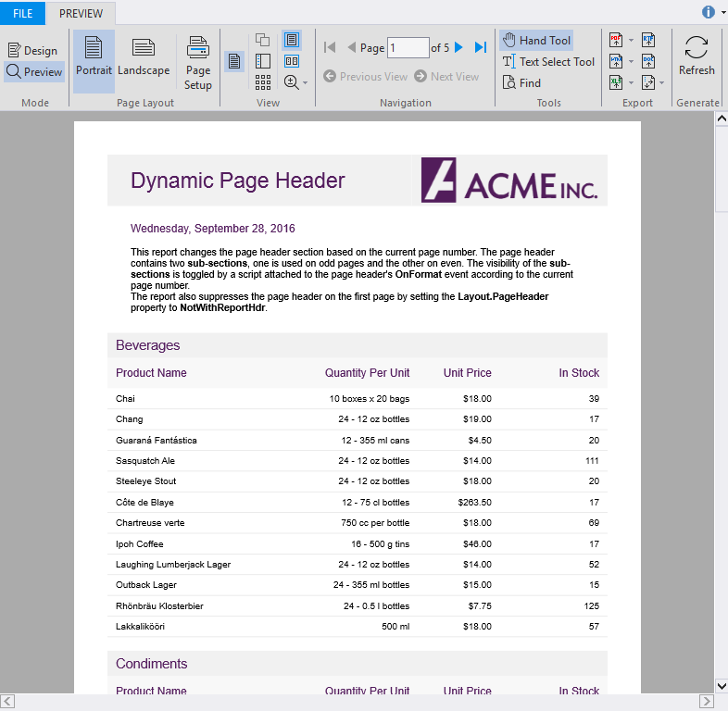The width and height of the screenshot is (728, 711).
Task: Export the report to XLS
Action: 616,82
